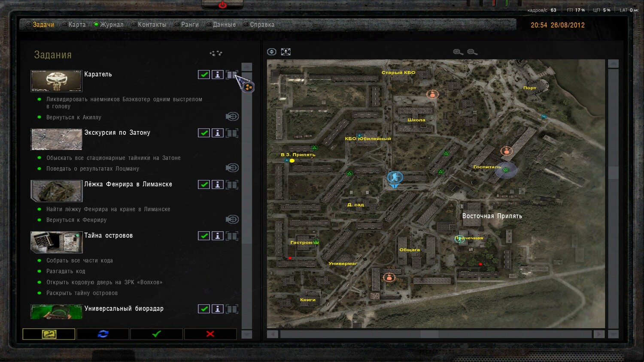This screenshot has height=362, width=644.
Task: Switch to the Карта tab
Action: click(77, 24)
